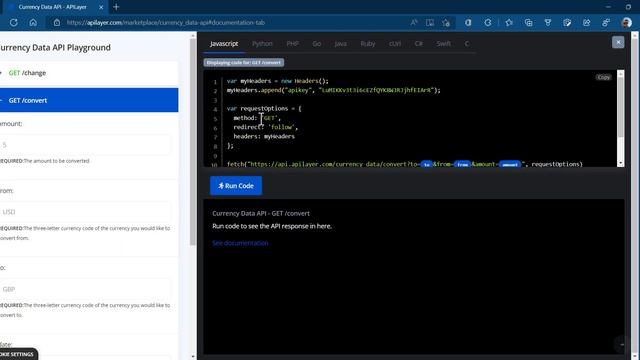This screenshot has height=360, width=640.
Task: View site information lock icon
Action: 57,22
